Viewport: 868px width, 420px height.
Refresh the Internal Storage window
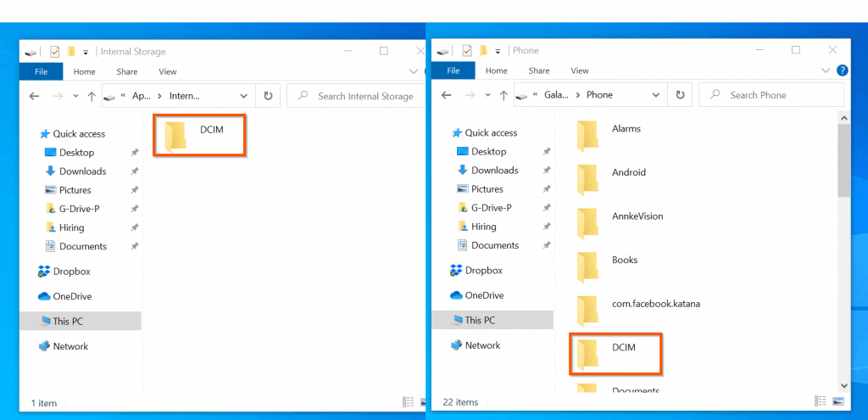coord(268,96)
